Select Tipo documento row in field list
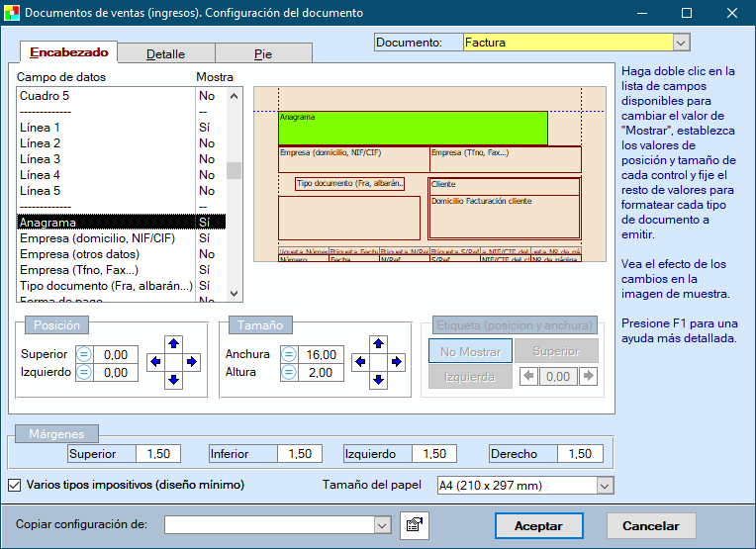This screenshot has width=756, height=549. (x=106, y=286)
